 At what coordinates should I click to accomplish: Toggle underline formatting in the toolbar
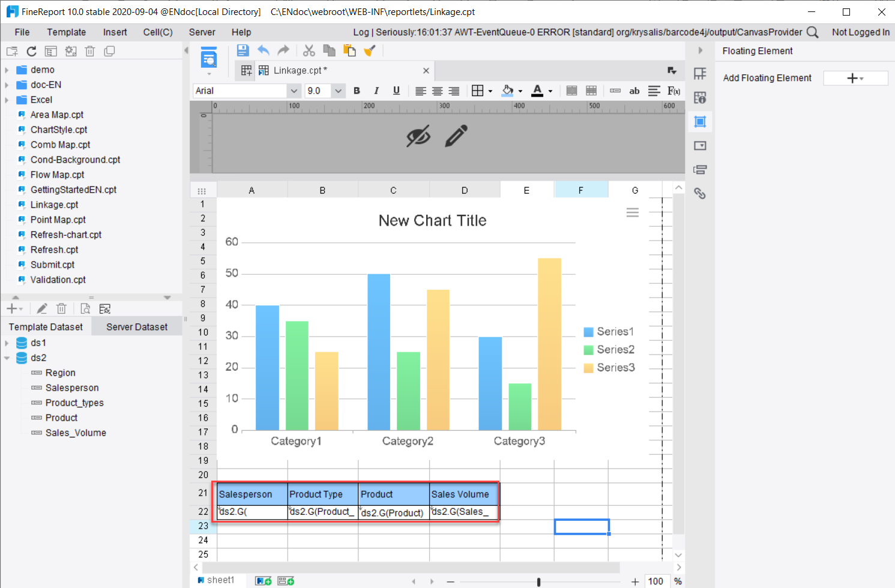click(x=396, y=91)
